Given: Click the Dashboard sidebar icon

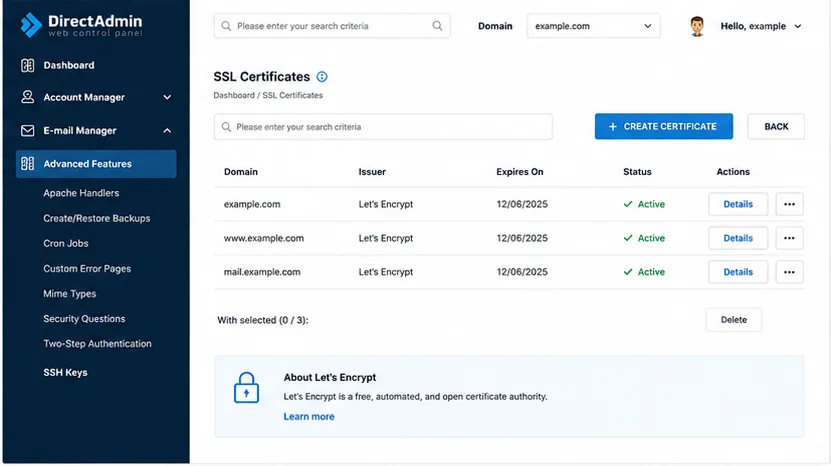Looking at the screenshot, I should point(28,65).
